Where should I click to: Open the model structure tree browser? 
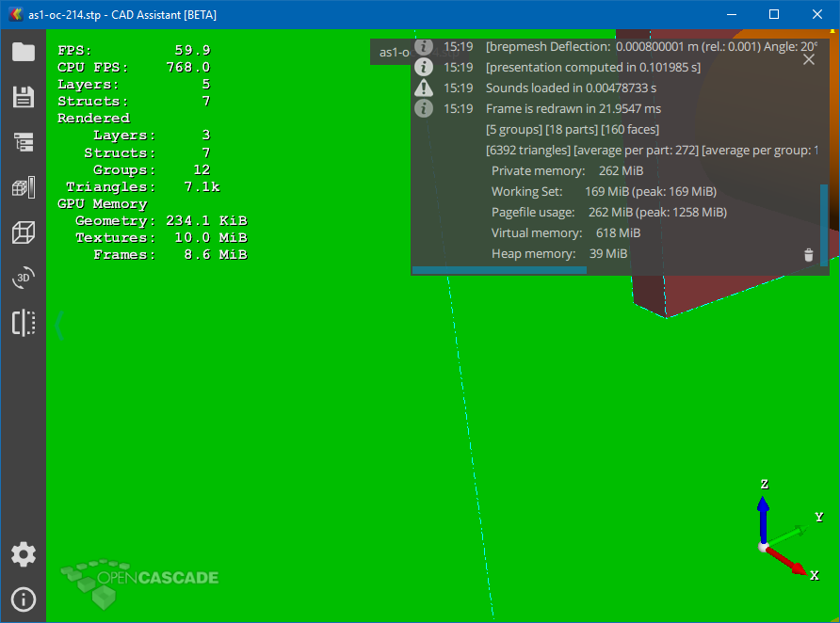[x=23, y=142]
